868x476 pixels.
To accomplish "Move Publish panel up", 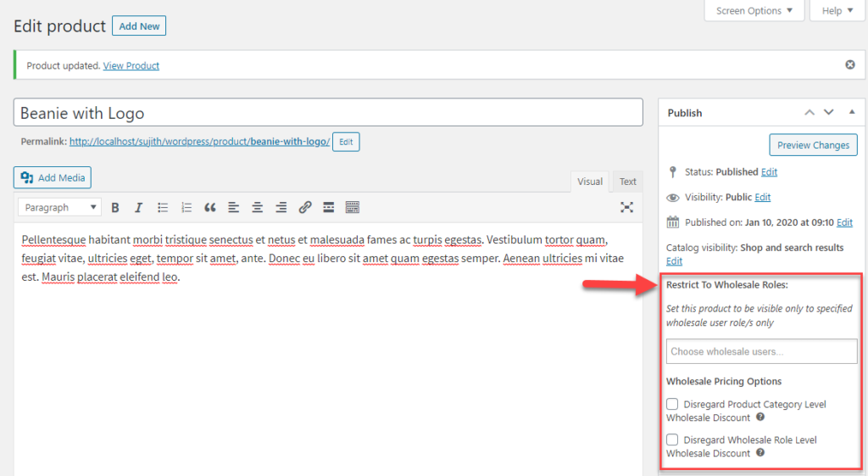I will 810,113.
